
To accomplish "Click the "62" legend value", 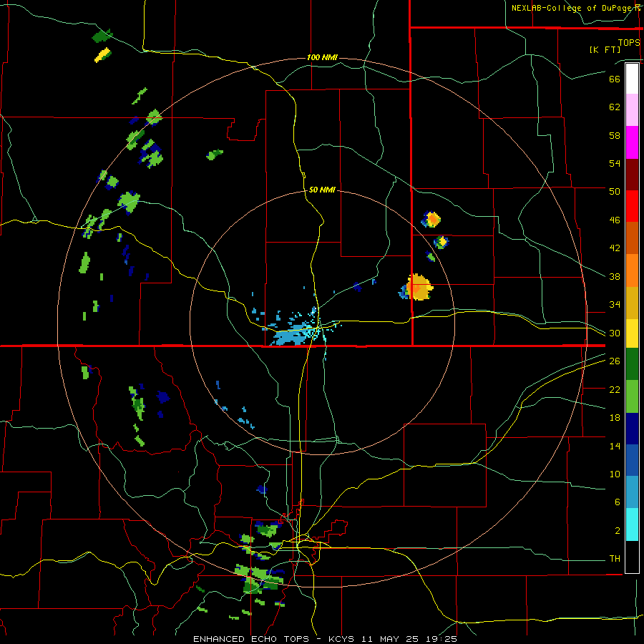I will tap(615, 107).
